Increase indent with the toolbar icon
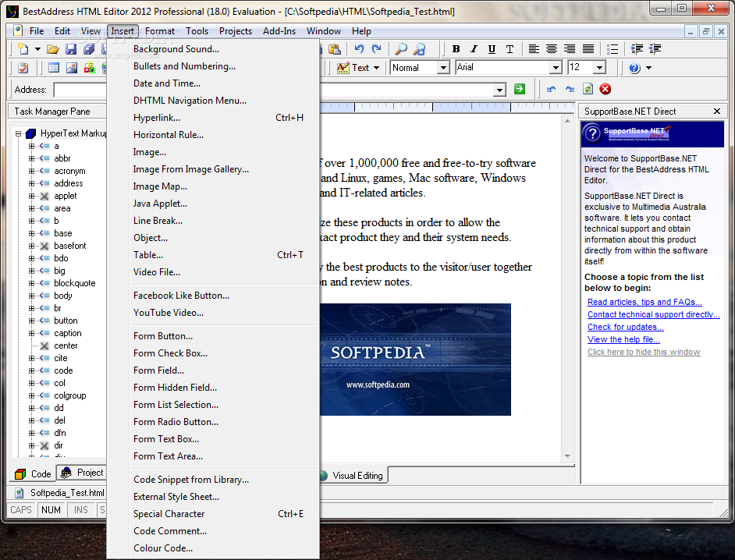 point(637,48)
